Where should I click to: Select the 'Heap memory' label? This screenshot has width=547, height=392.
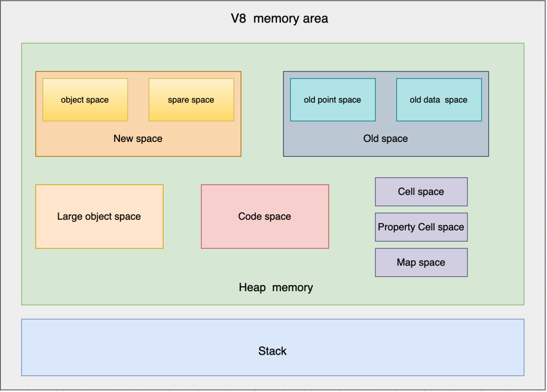coord(276,287)
